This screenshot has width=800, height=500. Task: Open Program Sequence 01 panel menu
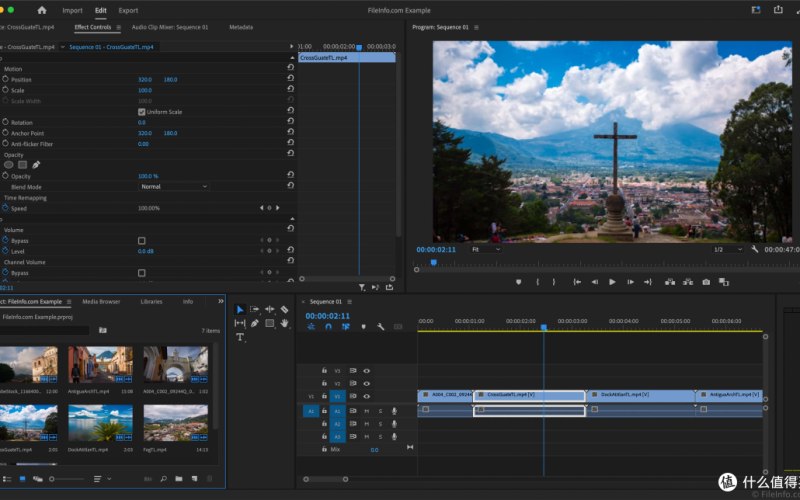click(x=476, y=28)
